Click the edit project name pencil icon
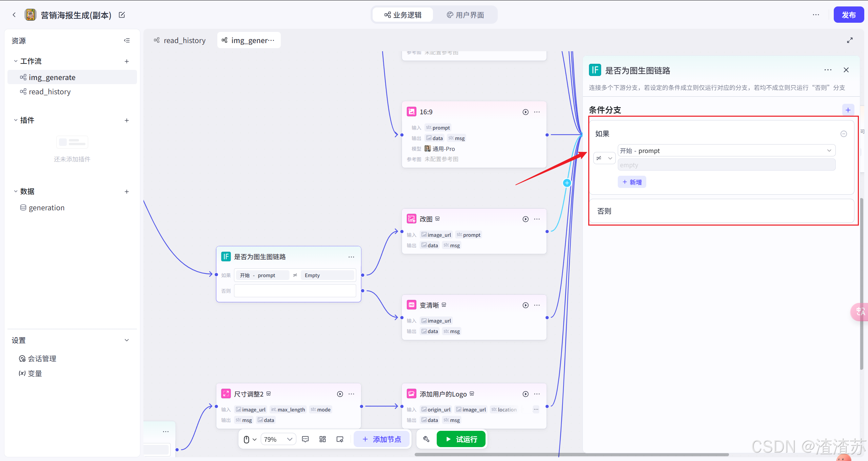Viewport: 868px width, 461px height. click(x=122, y=15)
